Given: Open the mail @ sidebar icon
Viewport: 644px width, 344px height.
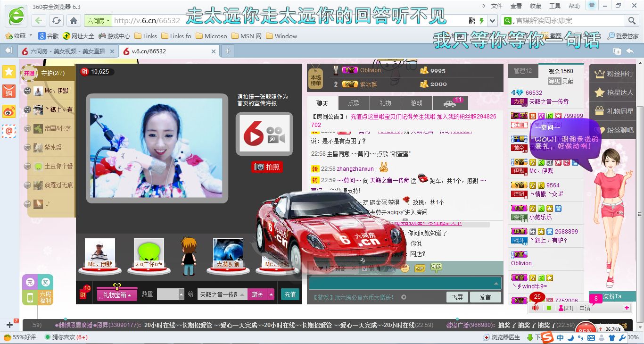Looking at the screenshot, I should 9,131.
